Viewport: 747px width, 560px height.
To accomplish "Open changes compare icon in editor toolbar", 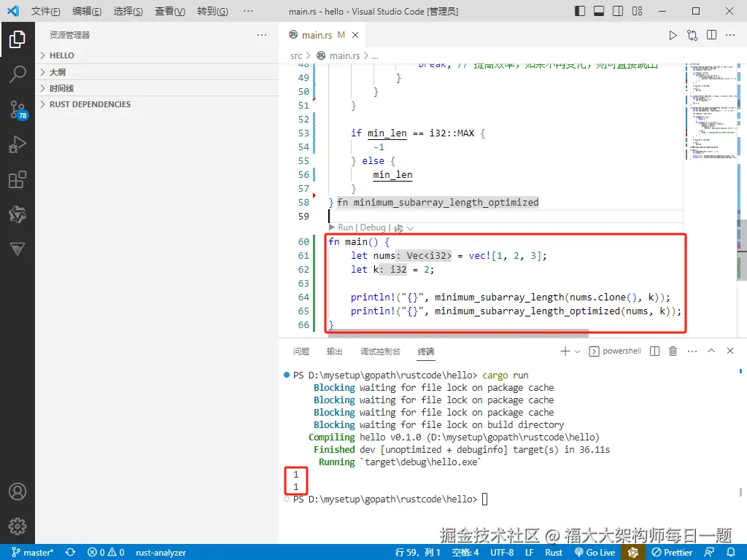I will coord(692,35).
